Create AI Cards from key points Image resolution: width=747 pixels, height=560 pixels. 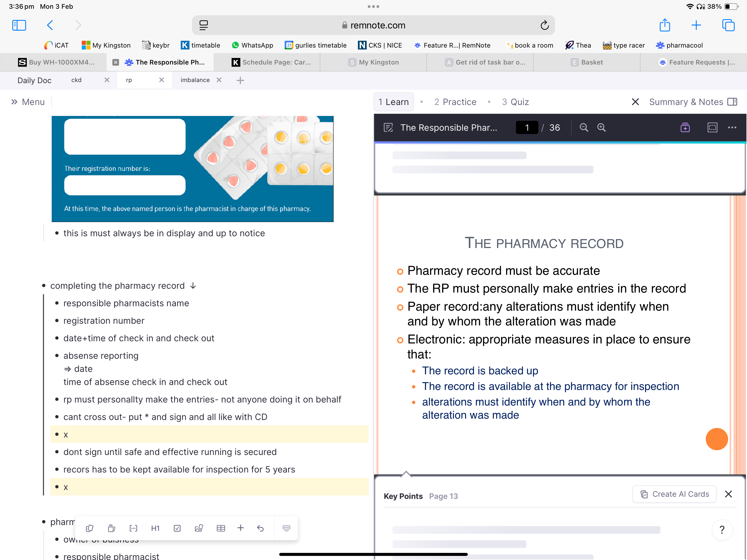point(674,494)
